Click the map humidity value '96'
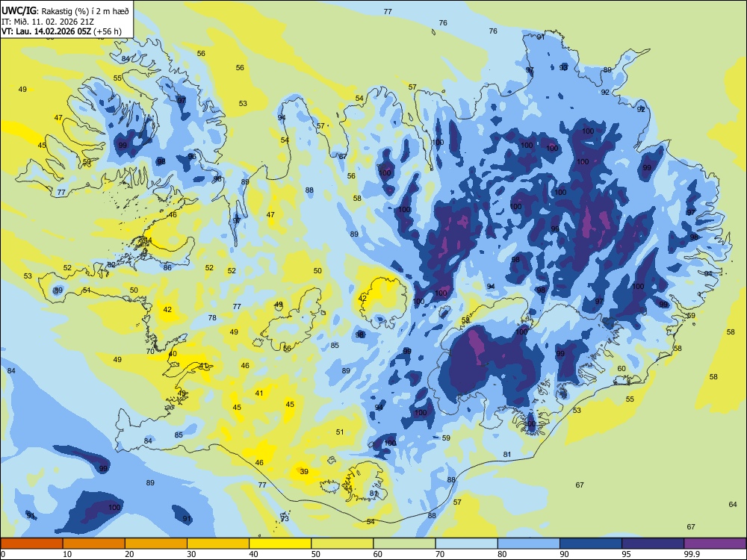The width and height of the screenshot is (747, 560). [192, 156]
